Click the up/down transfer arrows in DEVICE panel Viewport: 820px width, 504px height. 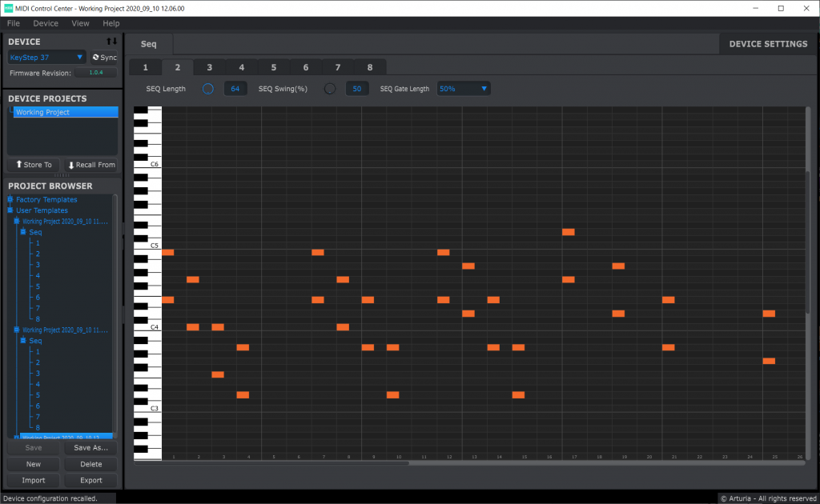[111, 41]
